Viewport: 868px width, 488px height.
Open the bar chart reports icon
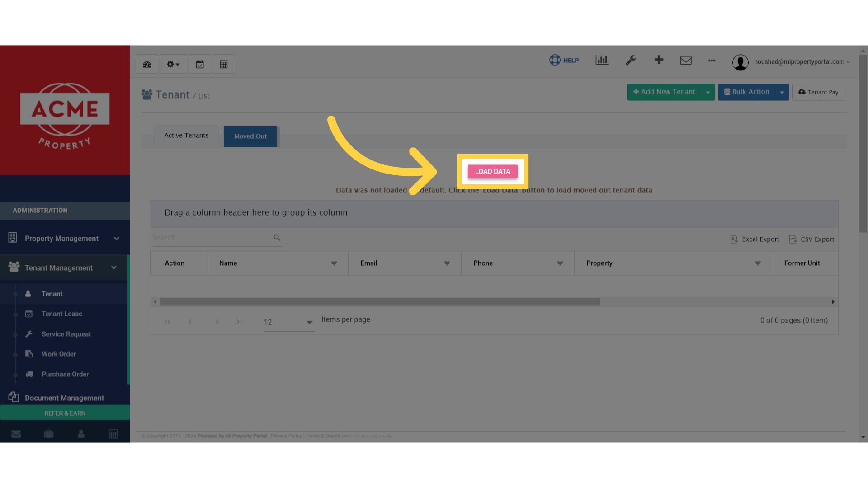(x=602, y=60)
